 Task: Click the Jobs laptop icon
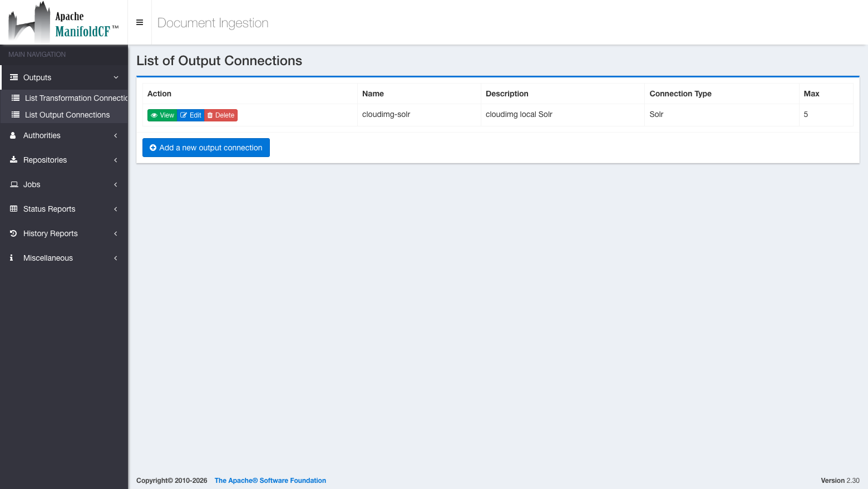[14, 184]
